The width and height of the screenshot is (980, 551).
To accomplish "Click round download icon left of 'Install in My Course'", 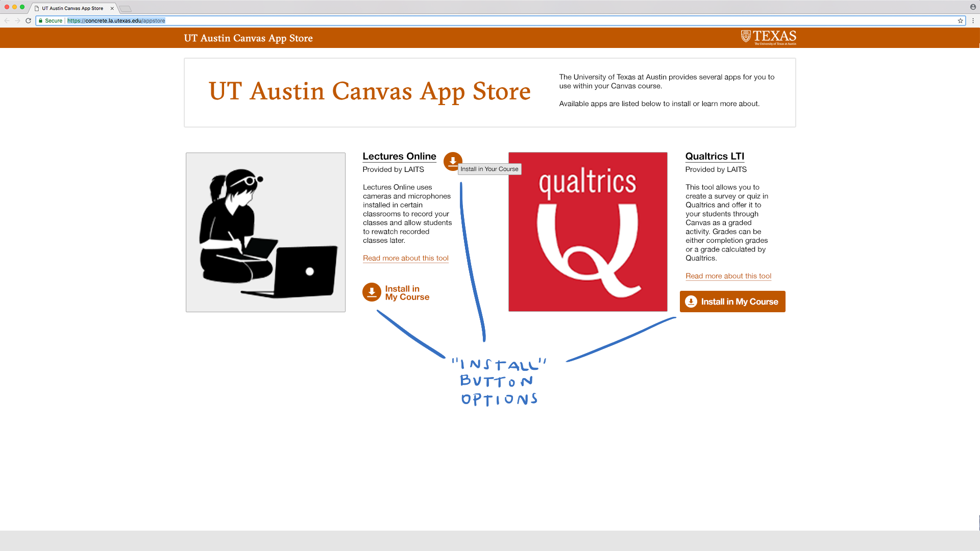I will pyautogui.click(x=372, y=292).
